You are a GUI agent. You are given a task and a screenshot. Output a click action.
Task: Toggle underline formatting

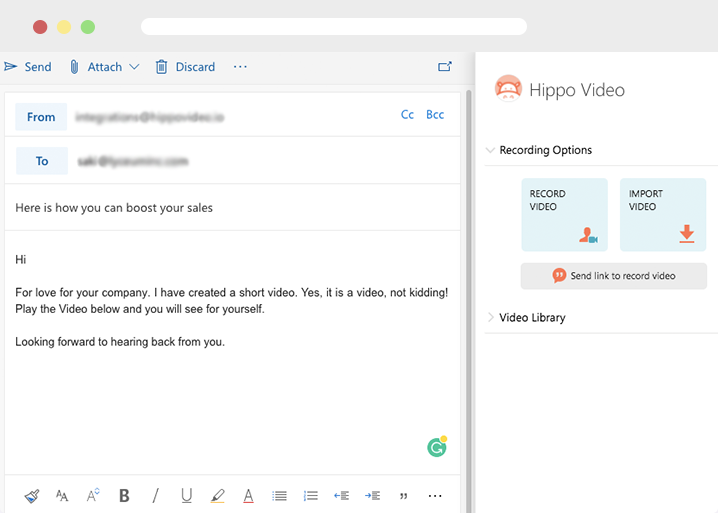tap(186, 495)
